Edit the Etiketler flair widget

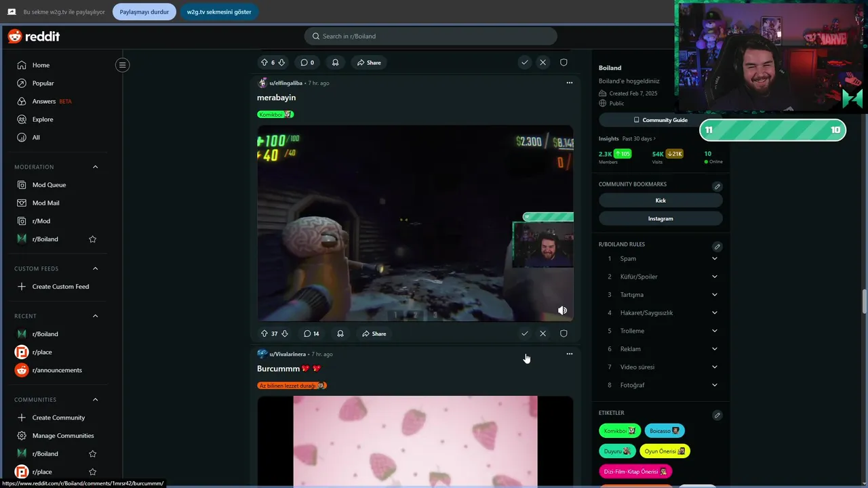tap(717, 415)
